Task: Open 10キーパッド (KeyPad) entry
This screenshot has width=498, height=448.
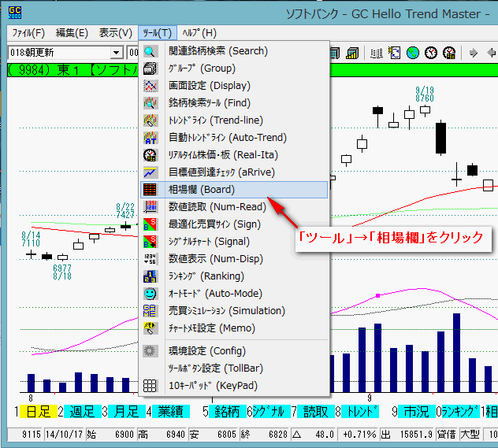Action: pos(234,386)
